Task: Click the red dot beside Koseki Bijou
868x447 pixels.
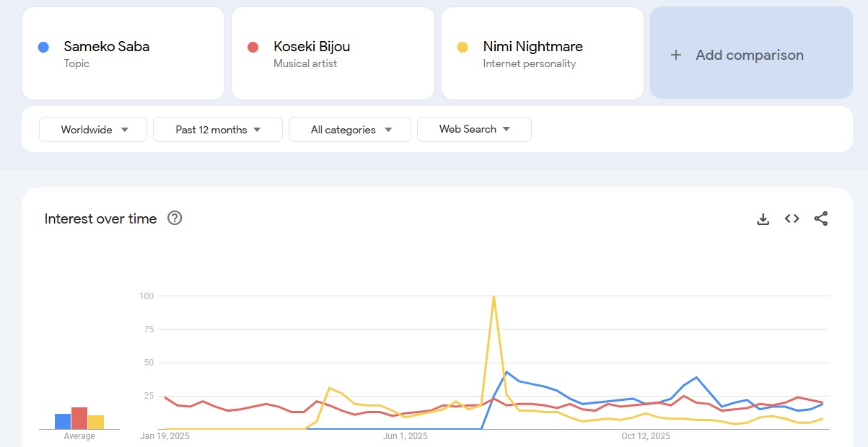Action: coord(253,48)
